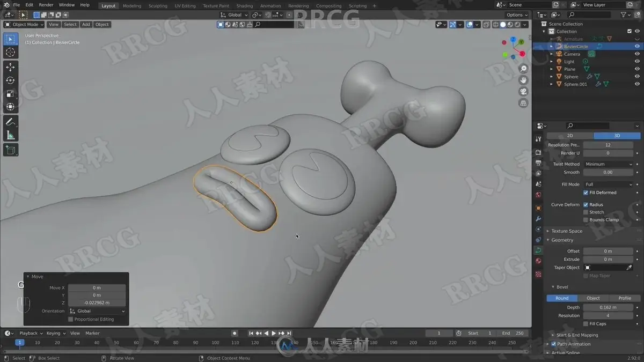Open the Shading workspace tab
This screenshot has height=362, width=644.
[244, 6]
